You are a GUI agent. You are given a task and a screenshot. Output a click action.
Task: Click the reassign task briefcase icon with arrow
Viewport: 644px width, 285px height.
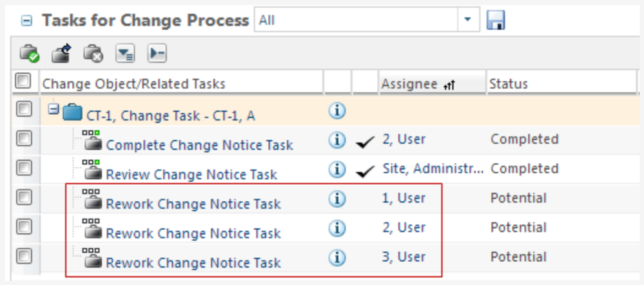pyautogui.click(x=62, y=53)
